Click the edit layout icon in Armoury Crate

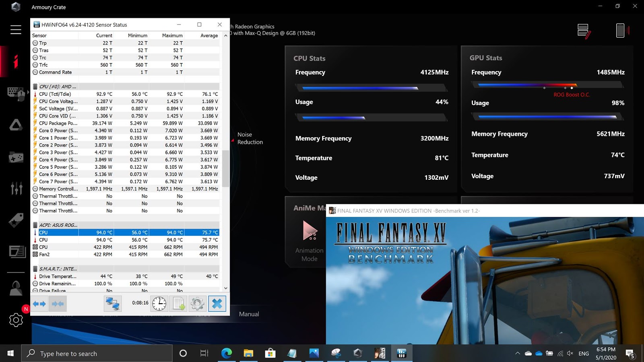click(584, 31)
